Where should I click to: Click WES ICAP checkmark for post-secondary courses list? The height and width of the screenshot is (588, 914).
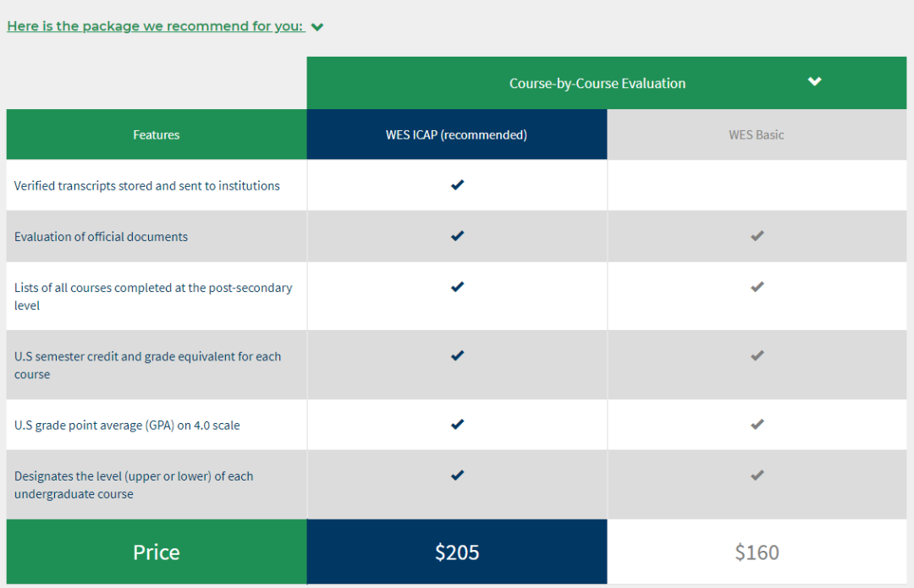(x=457, y=287)
